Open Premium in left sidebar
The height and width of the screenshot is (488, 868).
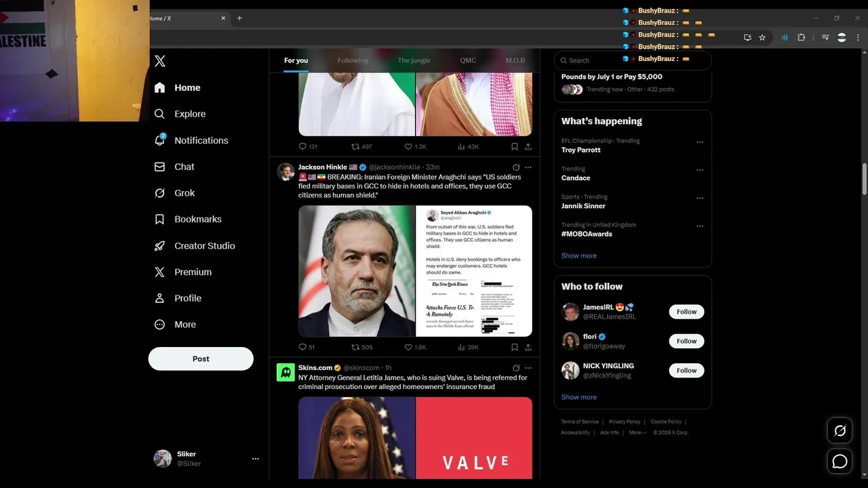point(183,272)
